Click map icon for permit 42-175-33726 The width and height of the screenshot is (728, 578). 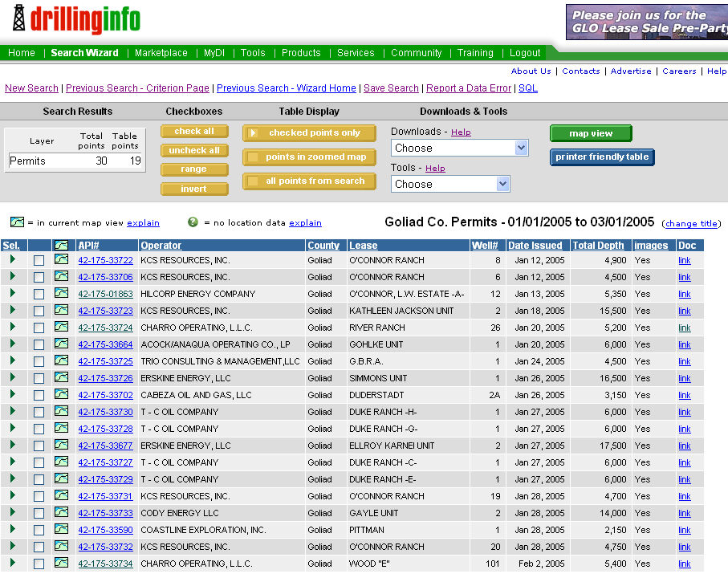[x=61, y=377]
